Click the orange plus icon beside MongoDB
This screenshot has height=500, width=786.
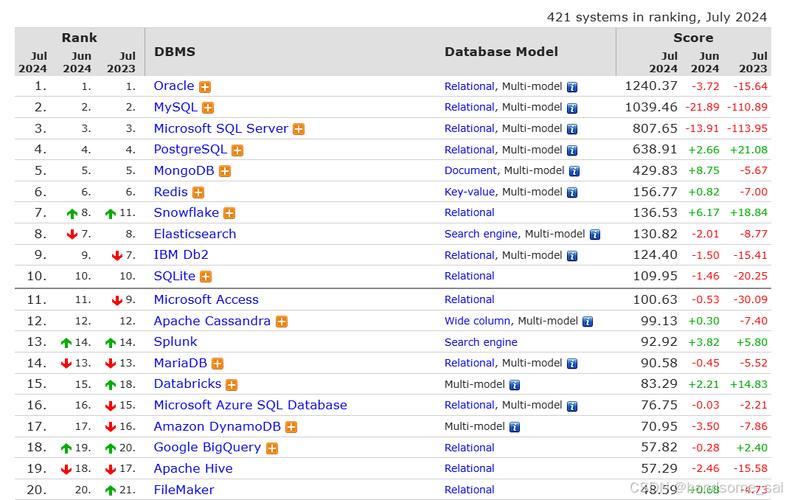pyautogui.click(x=225, y=172)
